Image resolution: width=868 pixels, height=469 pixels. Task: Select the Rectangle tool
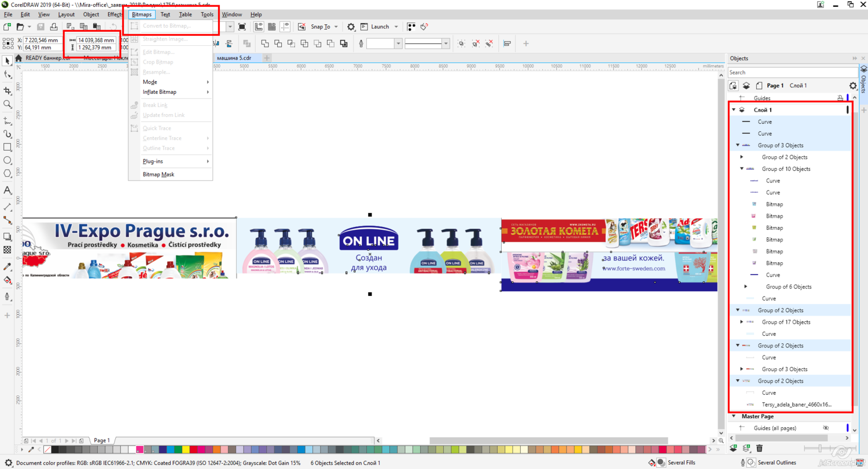(x=8, y=147)
